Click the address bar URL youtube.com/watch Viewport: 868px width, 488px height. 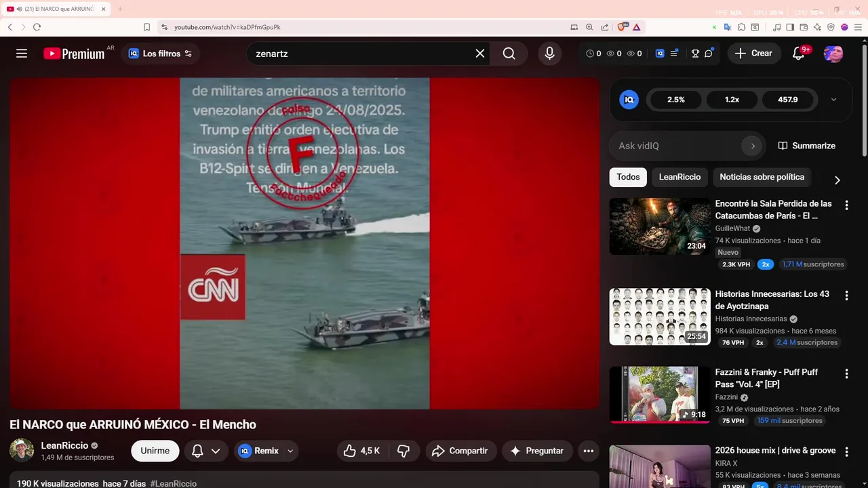pyautogui.click(x=227, y=27)
